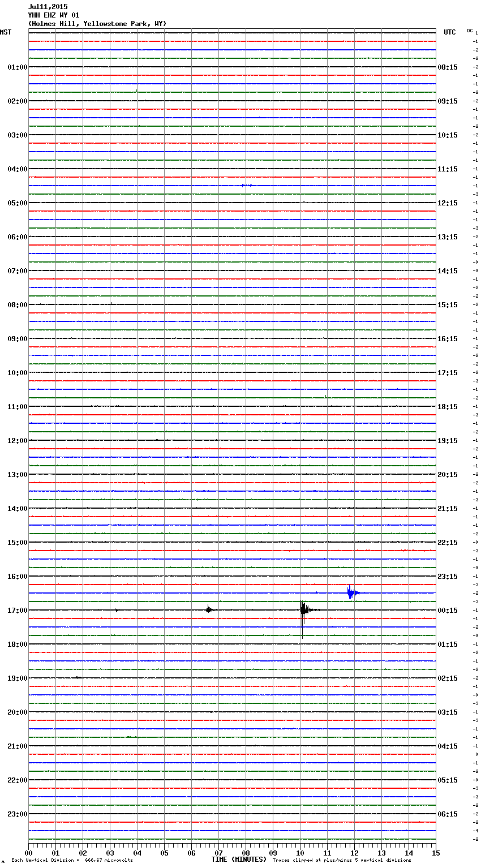Viewport: 481px width, 868px height.
Task: Click the minute axis label '12'
Action: click(x=354, y=853)
